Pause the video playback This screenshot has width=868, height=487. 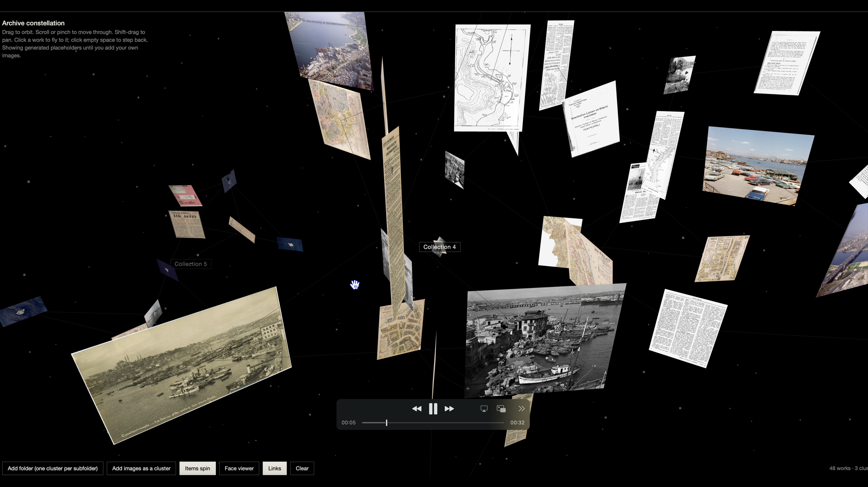(433, 409)
